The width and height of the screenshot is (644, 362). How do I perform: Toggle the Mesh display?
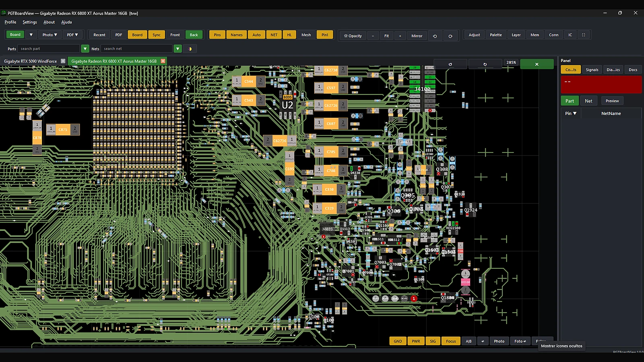point(306,35)
